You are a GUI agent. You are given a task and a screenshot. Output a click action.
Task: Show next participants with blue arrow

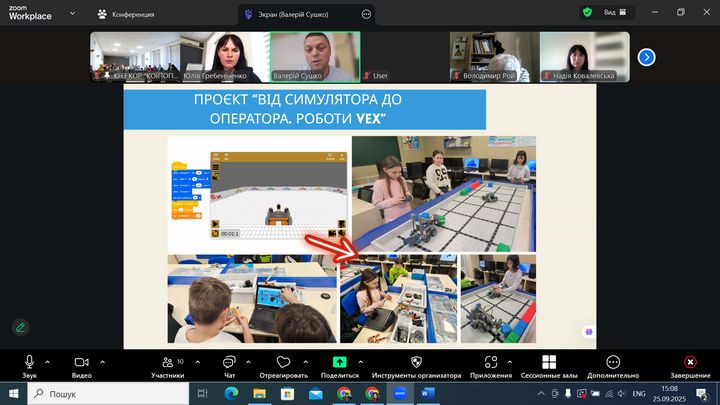click(646, 57)
